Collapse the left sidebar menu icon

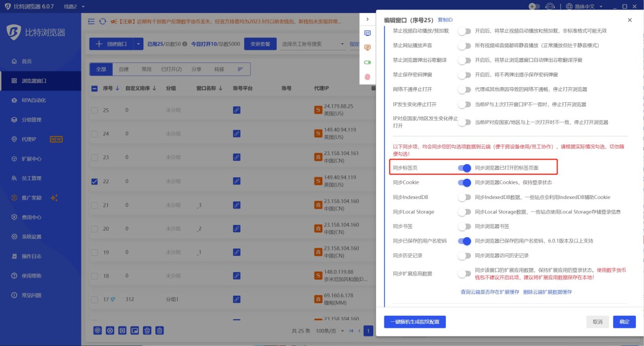click(91, 22)
